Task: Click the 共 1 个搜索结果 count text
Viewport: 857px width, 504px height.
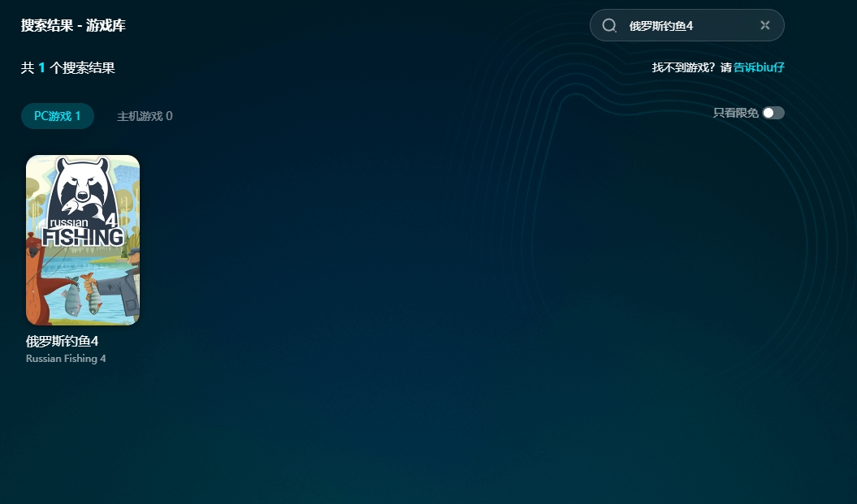Action: [68, 68]
